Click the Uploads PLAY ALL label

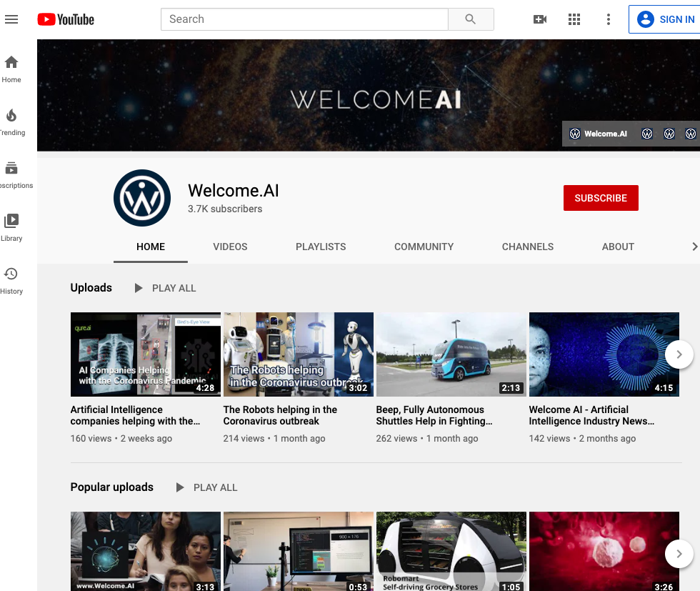[x=174, y=288]
